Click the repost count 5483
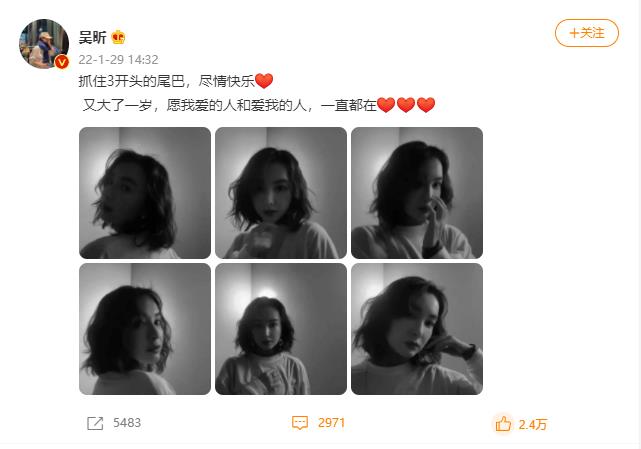This screenshot has width=641, height=449. tap(127, 423)
